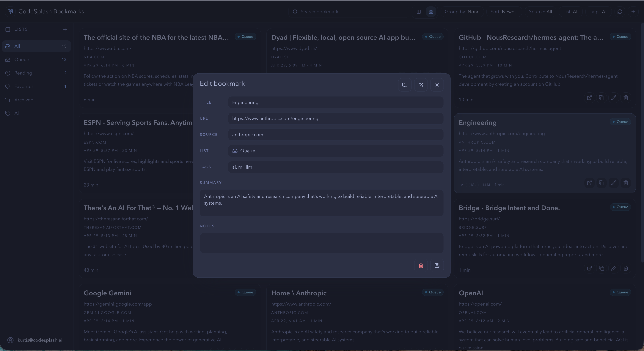Open the Archived list in sidebar
This screenshot has height=351, width=644.
(x=36, y=100)
